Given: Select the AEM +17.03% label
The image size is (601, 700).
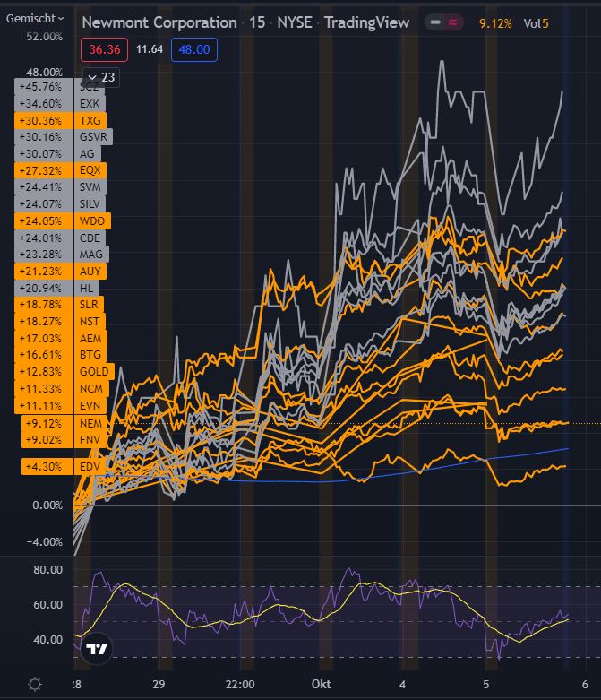Looking at the screenshot, I should (61, 339).
